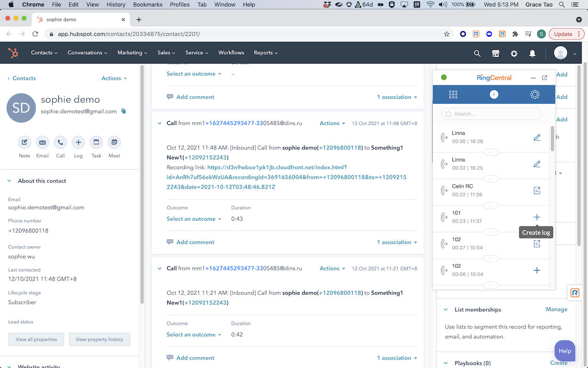Viewport: 588px width, 368px height.
Task: Open HubSpot notifications bell
Action: [532, 53]
